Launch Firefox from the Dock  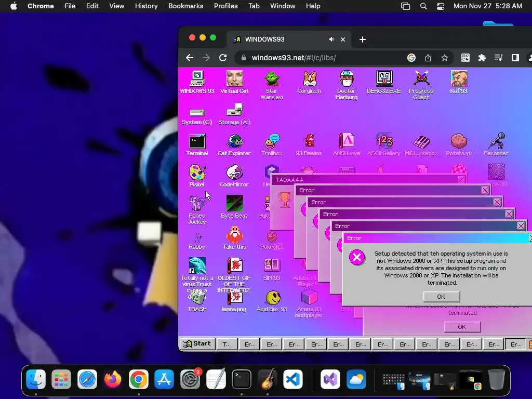point(113,379)
